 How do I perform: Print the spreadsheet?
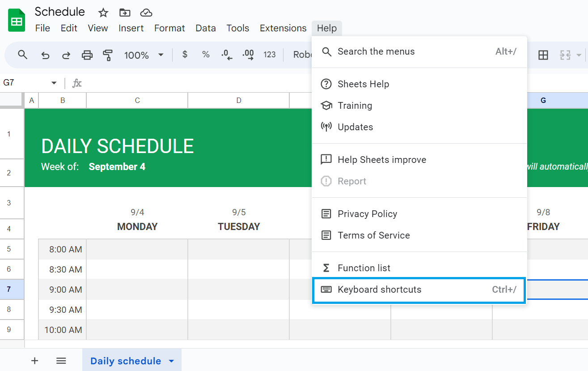(x=87, y=55)
